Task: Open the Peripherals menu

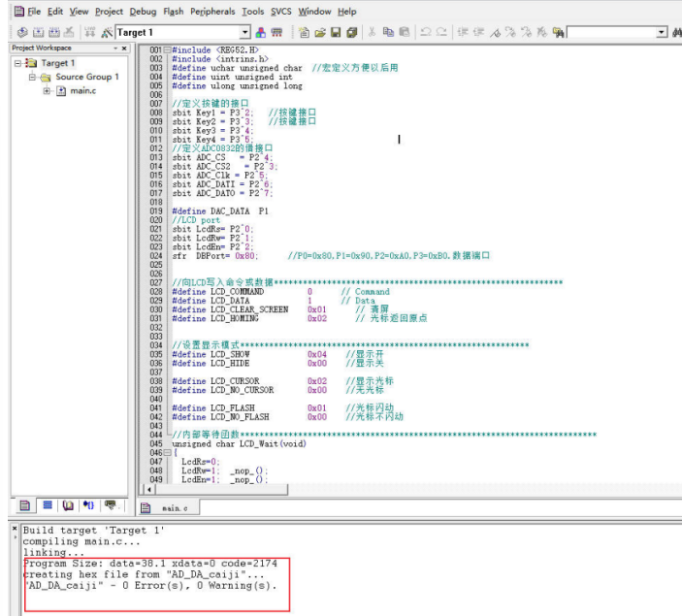Action: [212, 12]
